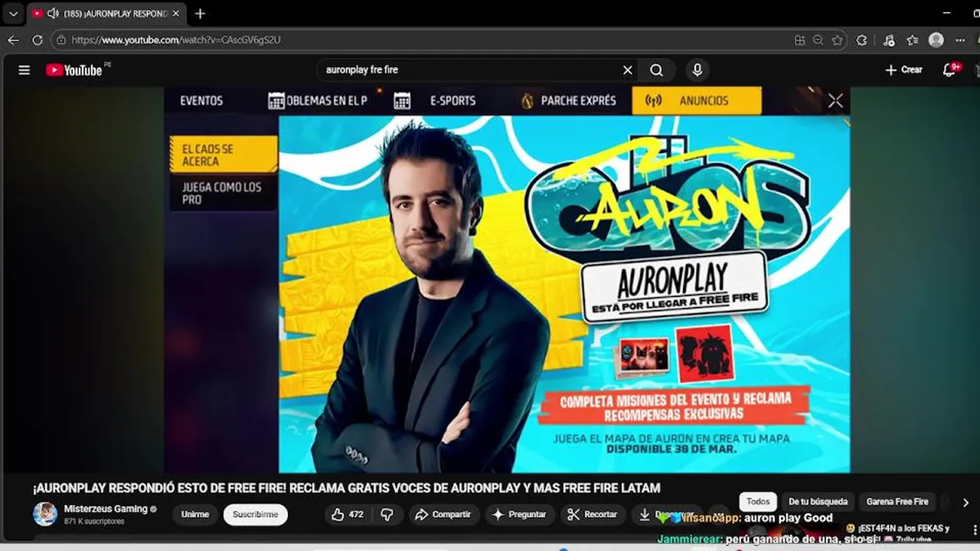Screen dimensions: 980x551
Task: Click the zoom magnifier in address bar
Action: point(818,40)
